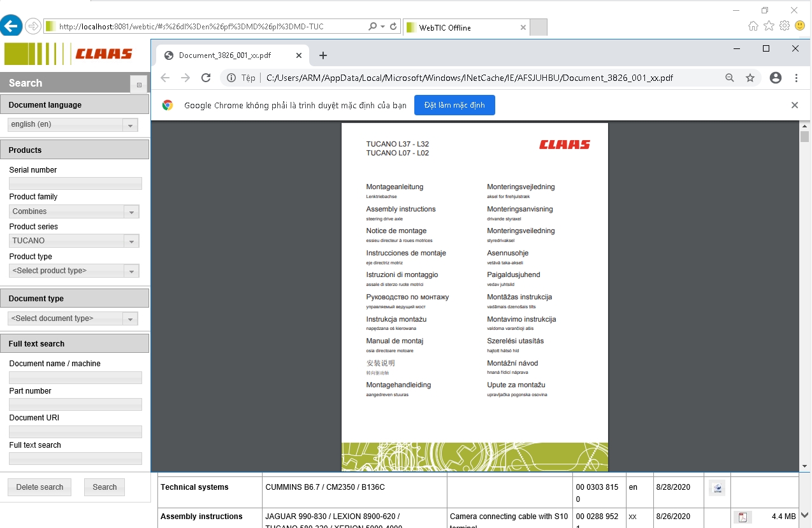Expand the Product type selector

pyautogui.click(x=132, y=270)
